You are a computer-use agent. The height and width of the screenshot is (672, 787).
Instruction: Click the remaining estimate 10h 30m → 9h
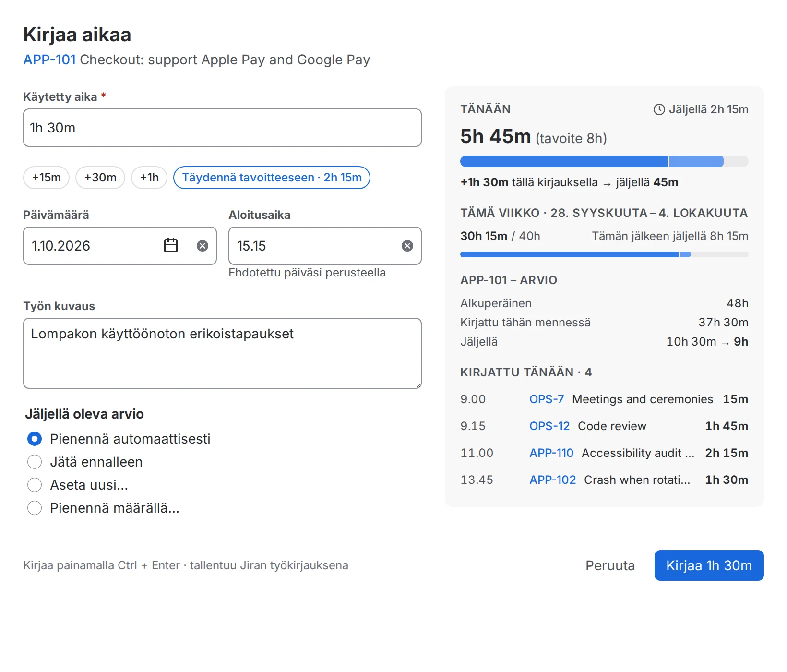coord(707,342)
